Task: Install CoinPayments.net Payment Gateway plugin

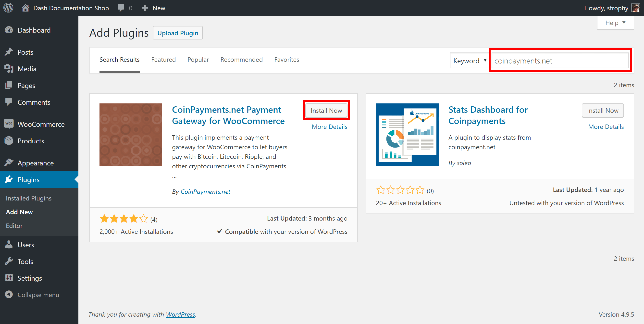Action: [326, 111]
